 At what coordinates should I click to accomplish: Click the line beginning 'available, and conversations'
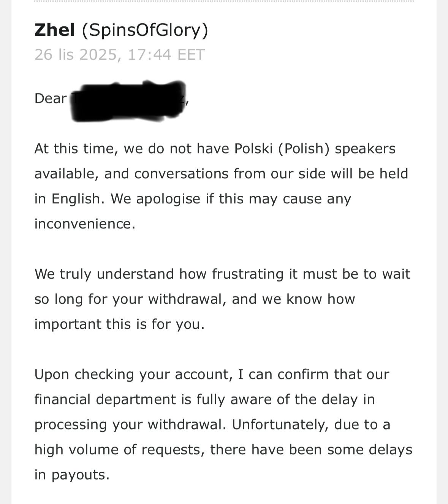click(x=221, y=174)
